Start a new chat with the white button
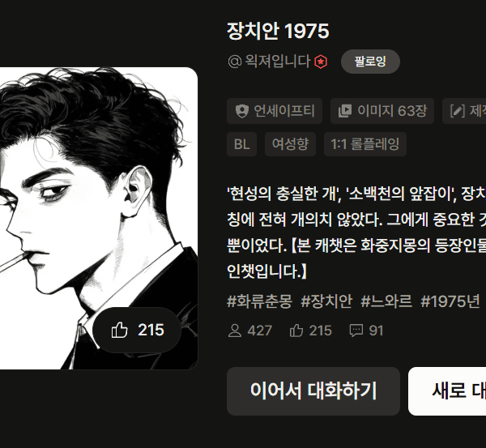The height and width of the screenshot is (448, 486). (447, 391)
